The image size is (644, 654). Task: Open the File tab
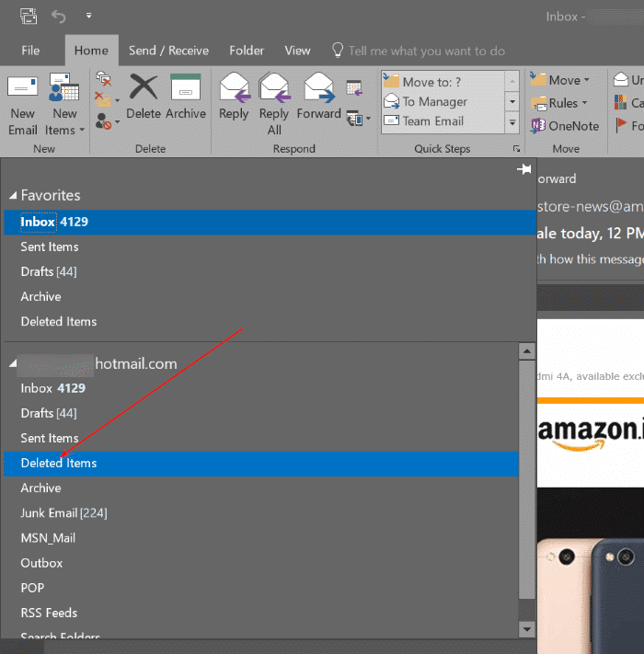(30, 51)
